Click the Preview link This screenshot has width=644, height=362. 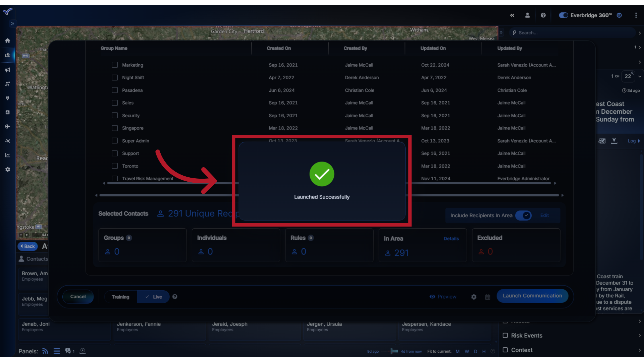pyautogui.click(x=443, y=297)
